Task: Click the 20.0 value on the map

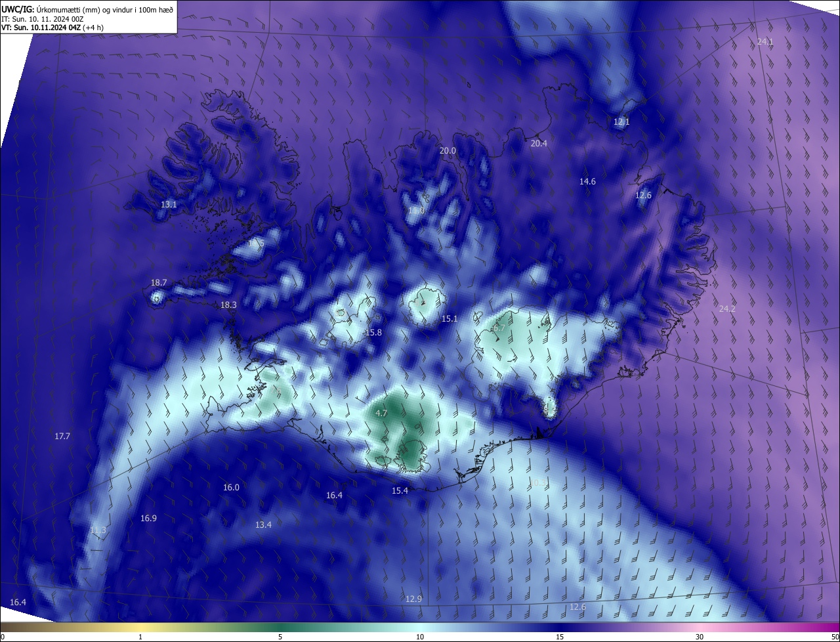Action: 448,150
